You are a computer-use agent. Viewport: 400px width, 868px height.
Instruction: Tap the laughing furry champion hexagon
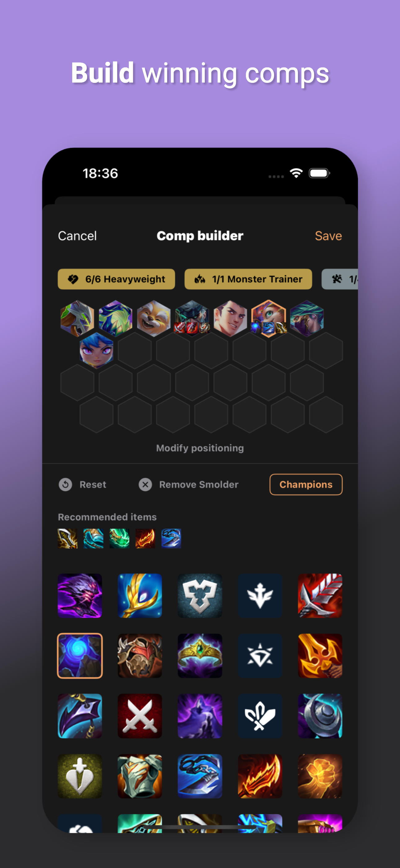coord(154,318)
